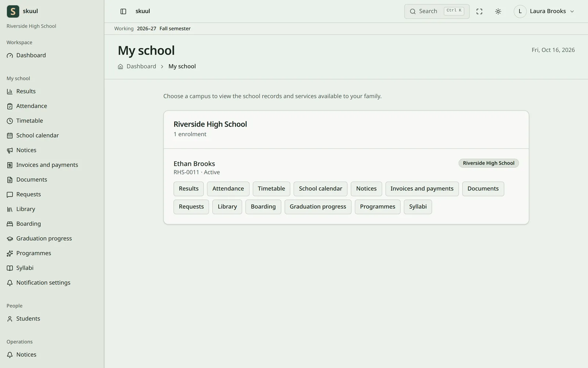Enter fullscreen mode icon
This screenshot has width=588, height=368.
[x=479, y=11]
